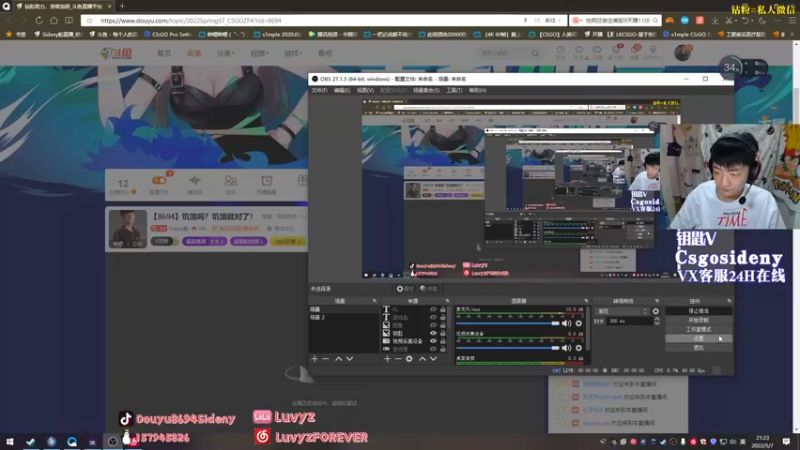Pop out the 场景 dock header icon
800x450 pixels.
point(374,301)
